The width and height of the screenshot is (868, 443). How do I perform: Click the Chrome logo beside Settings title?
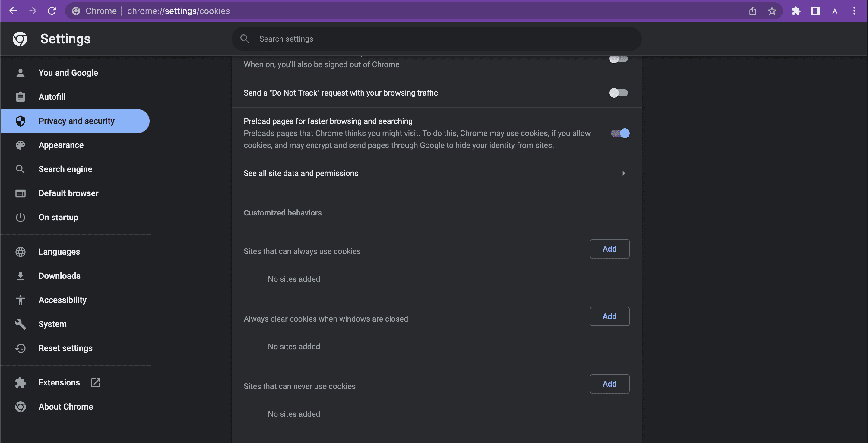click(20, 39)
